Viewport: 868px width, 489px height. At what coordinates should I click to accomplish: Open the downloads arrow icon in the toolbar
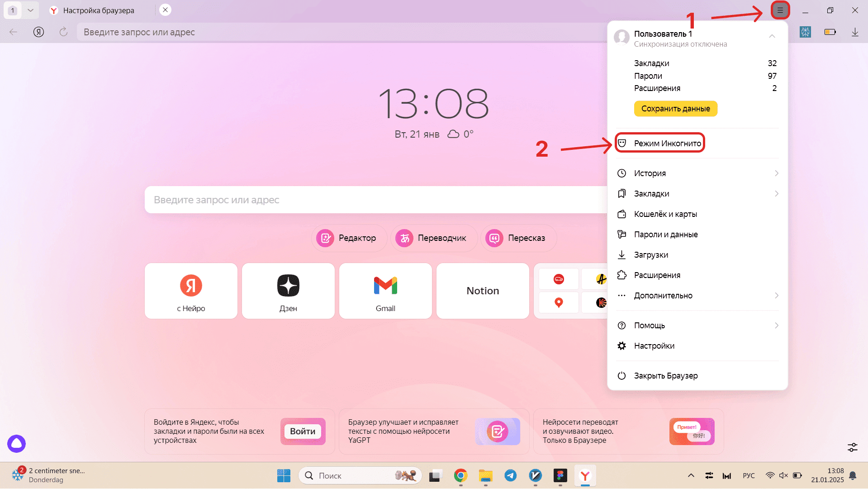click(x=855, y=32)
